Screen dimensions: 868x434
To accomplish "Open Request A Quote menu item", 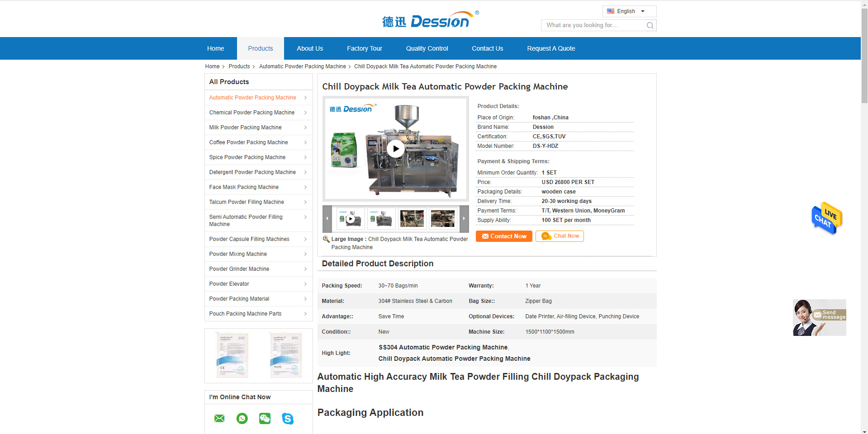I will point(551,48).
